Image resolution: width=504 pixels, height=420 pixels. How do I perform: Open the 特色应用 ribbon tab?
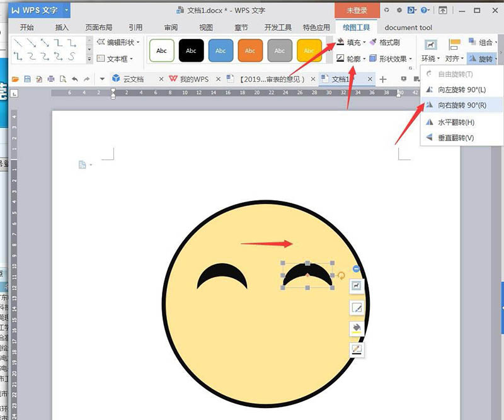[316, 28]
